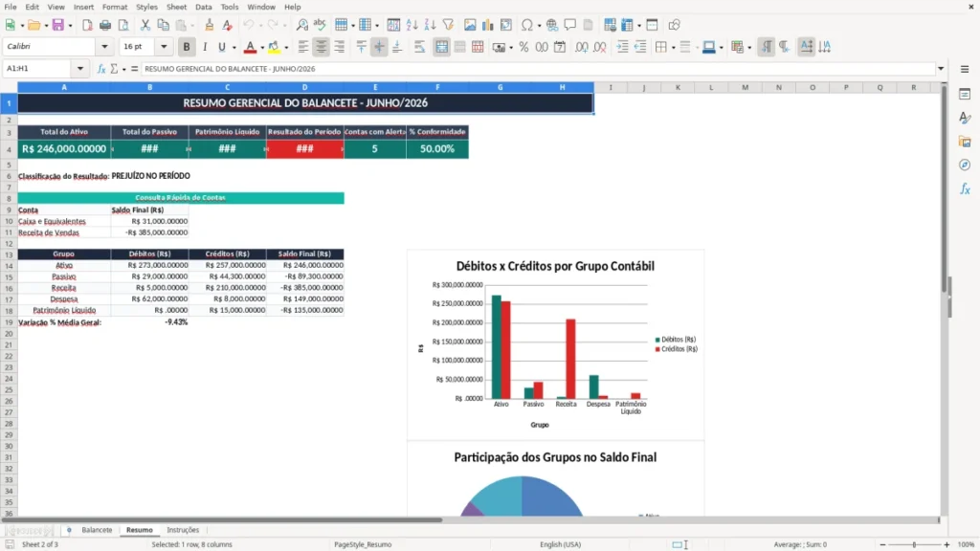
Task: Click zoom in plus button
Action: [947, 544]
